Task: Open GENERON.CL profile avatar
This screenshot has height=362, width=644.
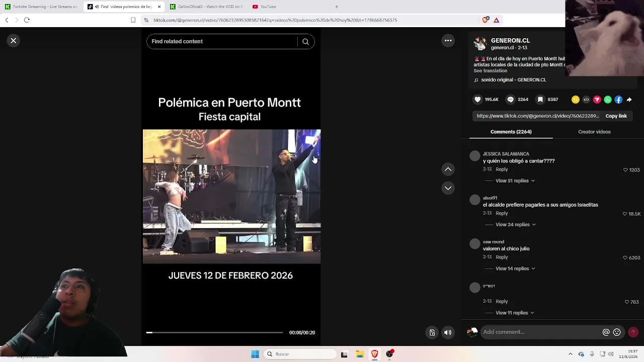Action: 480,44
